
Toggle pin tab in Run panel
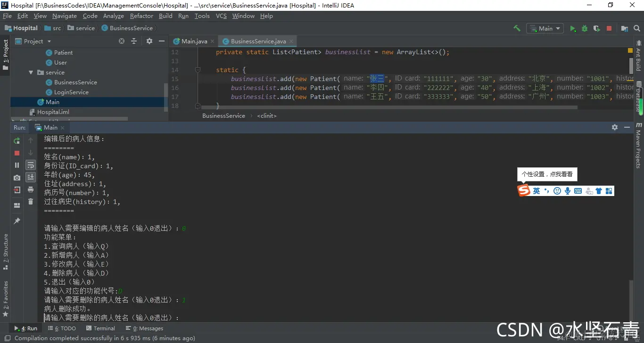pyautogui.click(x=17, y=221)
